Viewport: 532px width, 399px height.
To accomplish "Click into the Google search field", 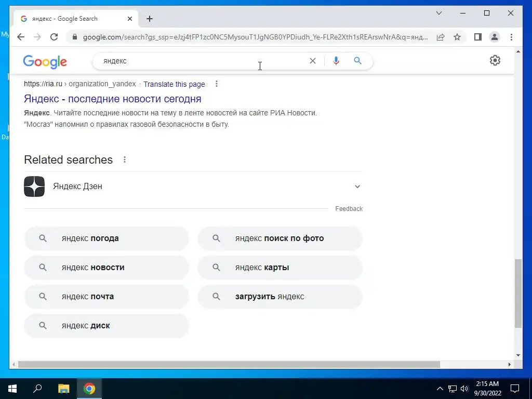I will tap(204, 61).
